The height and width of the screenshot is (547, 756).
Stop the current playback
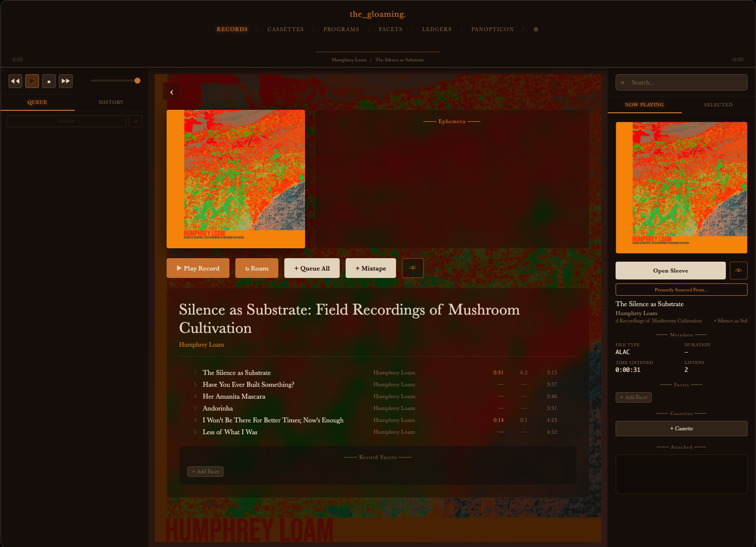(x=49, y=81)
